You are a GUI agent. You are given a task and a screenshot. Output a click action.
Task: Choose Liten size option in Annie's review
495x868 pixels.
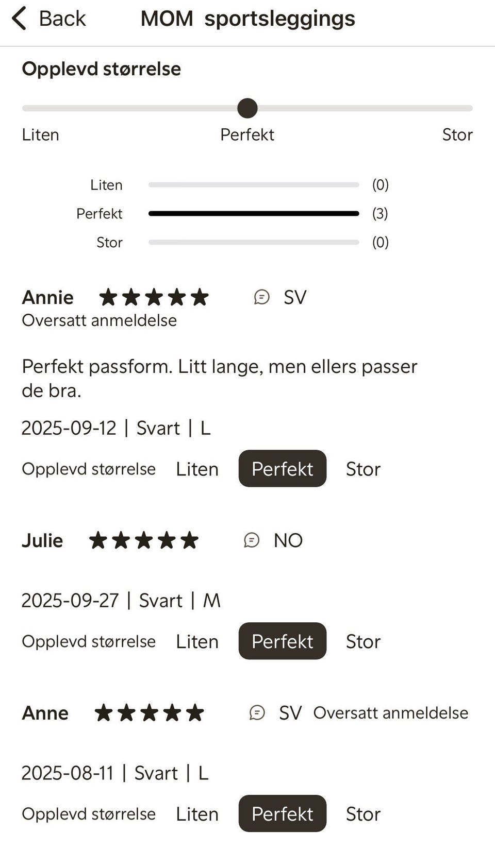click(197, 469)
